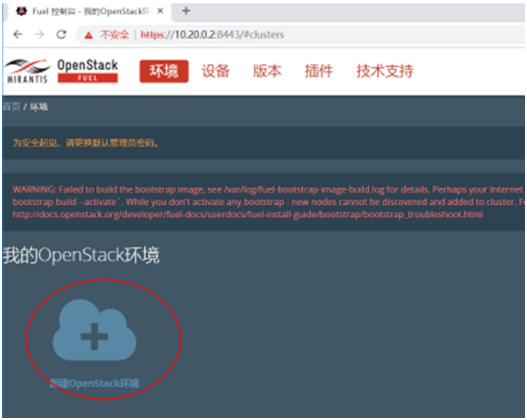The width and height of the screenshot is (527, 420).
Task: Close the Fuel console browser tab
Action: pos(160,11)
